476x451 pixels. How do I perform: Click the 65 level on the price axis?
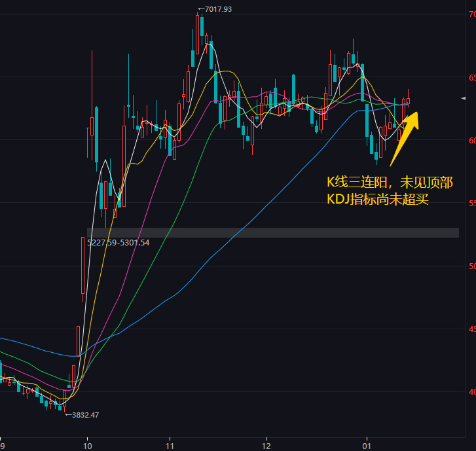471,77
